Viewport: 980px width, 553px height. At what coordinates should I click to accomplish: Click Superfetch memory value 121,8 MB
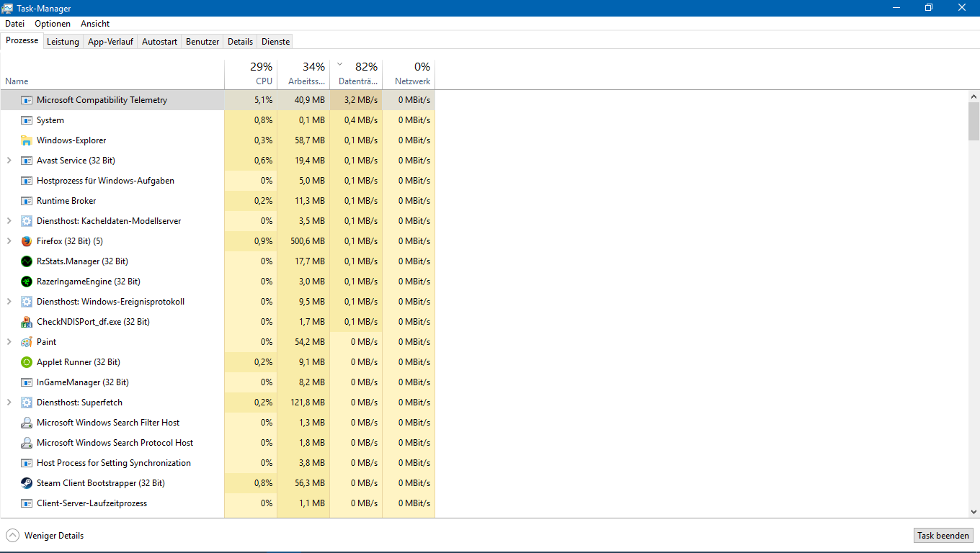[x=308, y=403]
